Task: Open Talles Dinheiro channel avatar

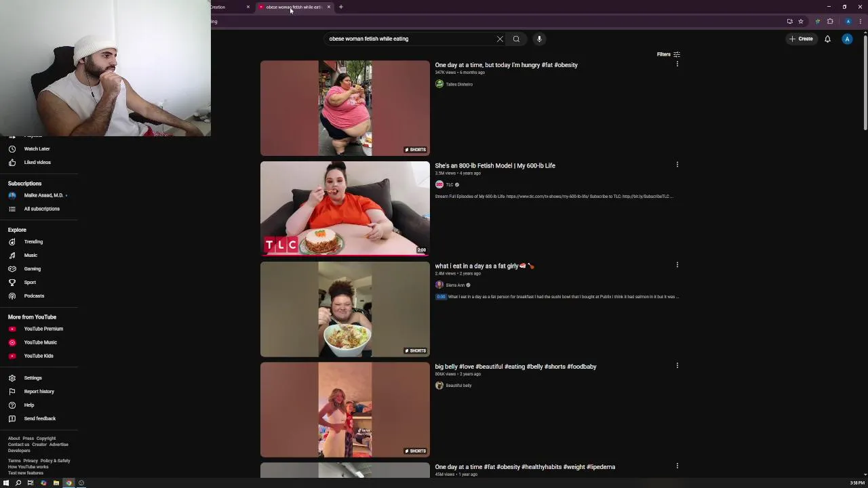Action: [x=439, y=84]
